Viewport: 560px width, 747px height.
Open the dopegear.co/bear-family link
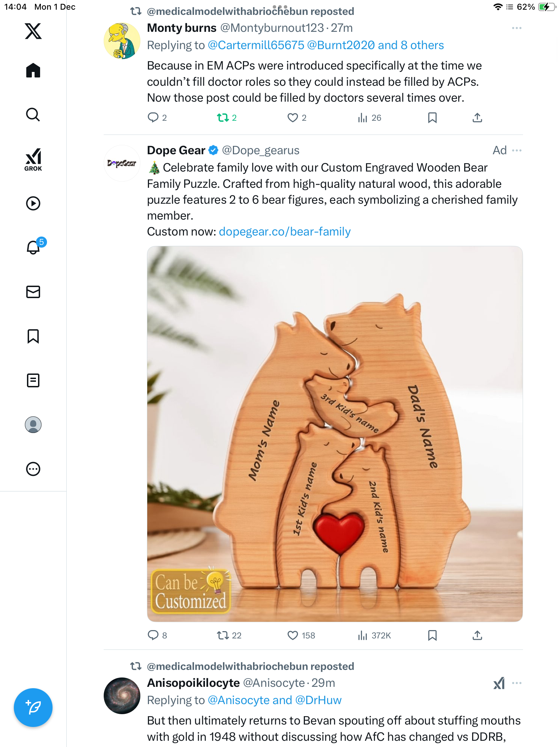coord(284,232)
